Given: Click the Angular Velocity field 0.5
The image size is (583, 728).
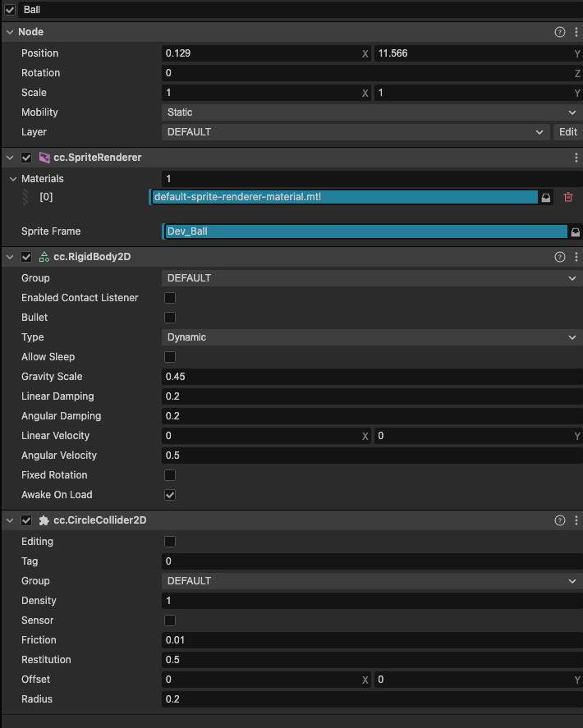Looking at the screenshot, I should coord(372,456).
